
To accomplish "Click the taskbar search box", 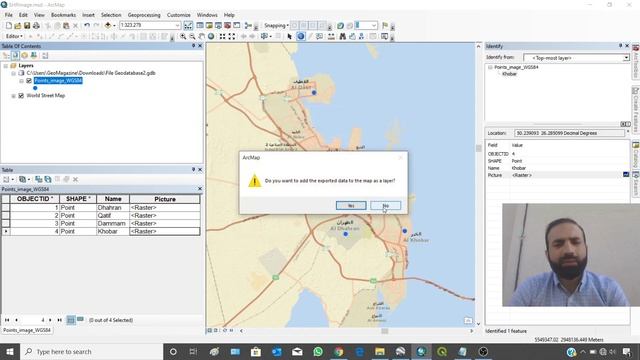I will 91,351.
